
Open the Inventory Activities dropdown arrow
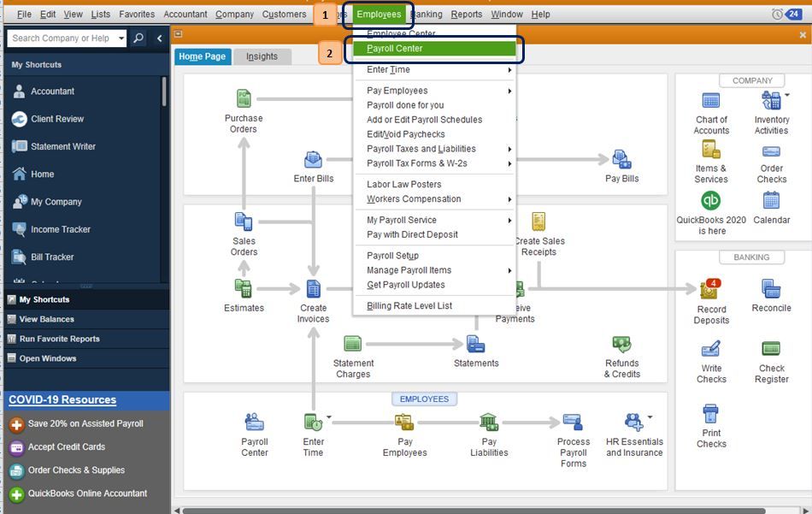pyautogui.click(x=787, y=95)
